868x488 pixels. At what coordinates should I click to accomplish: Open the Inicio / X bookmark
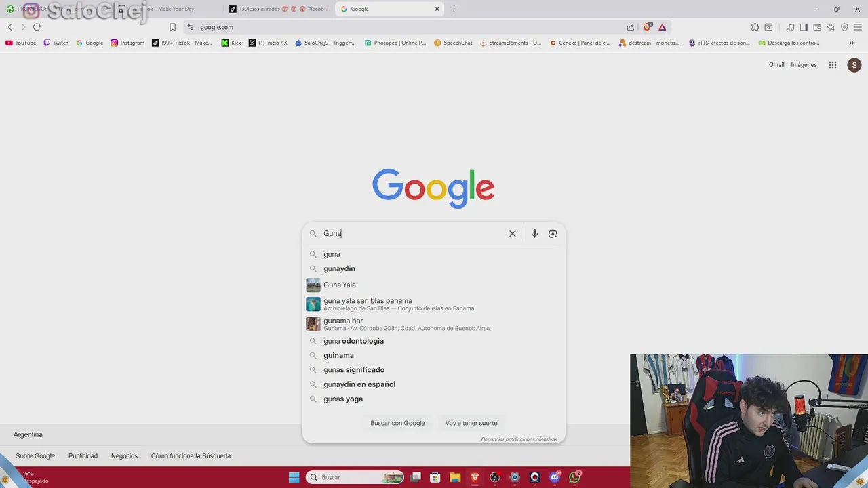pyautogui.click(x=268, y=43)
